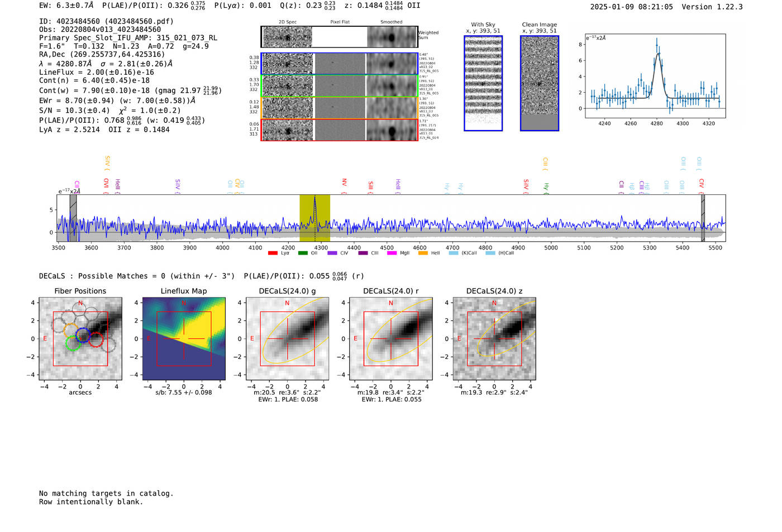Click the hatched gray band near 5460Å
The image size is (782, 532).
pyautogui.click(x=703, y=218)
